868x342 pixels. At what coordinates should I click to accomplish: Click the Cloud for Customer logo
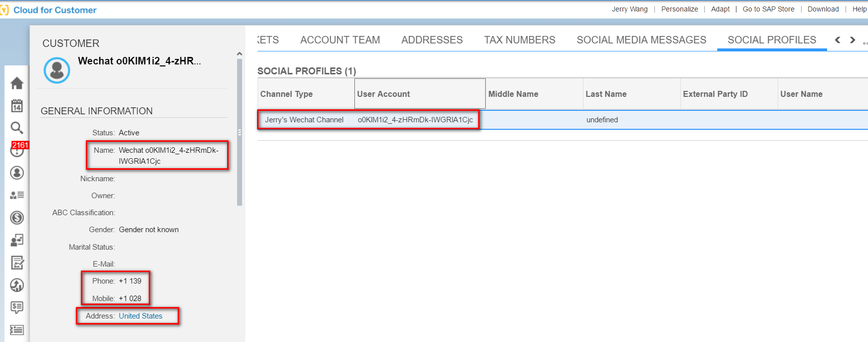point(48,10)
